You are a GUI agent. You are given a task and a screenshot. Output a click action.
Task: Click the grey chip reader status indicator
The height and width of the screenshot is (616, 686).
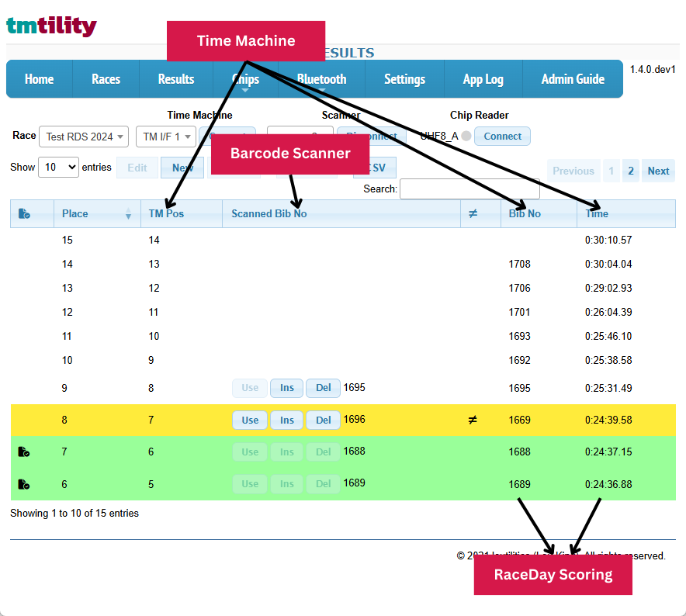coord(466,137)
